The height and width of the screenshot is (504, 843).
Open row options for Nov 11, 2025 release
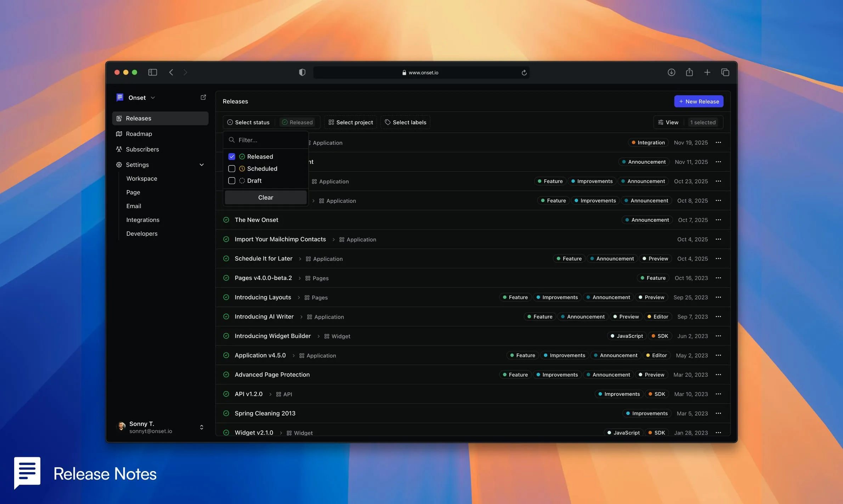point(718,162)
